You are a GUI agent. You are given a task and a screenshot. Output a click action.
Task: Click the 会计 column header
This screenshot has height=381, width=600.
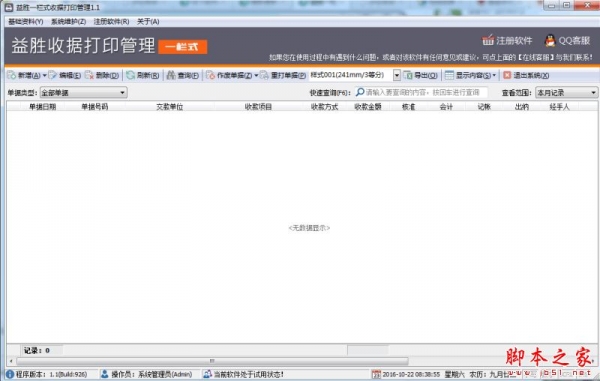[446, 107]
